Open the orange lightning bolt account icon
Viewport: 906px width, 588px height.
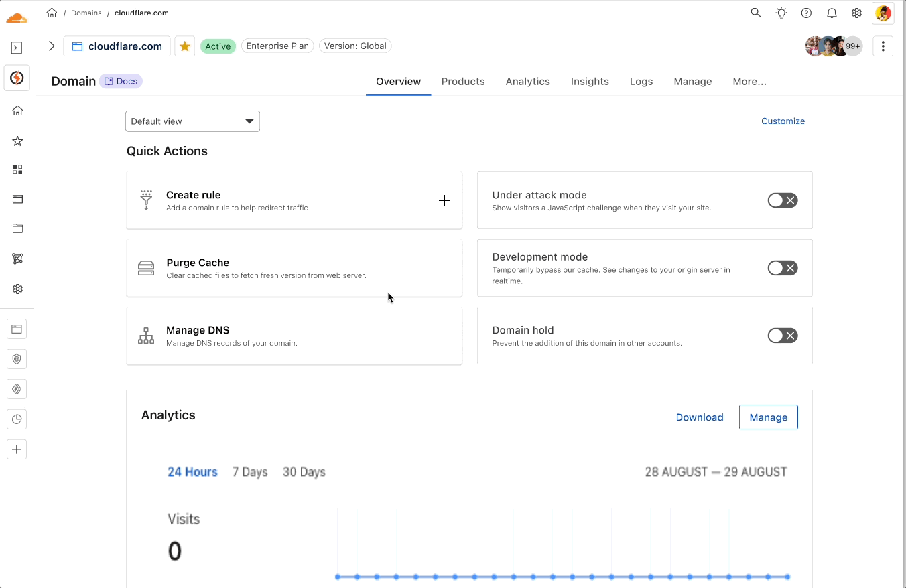[x=17, y=78]
